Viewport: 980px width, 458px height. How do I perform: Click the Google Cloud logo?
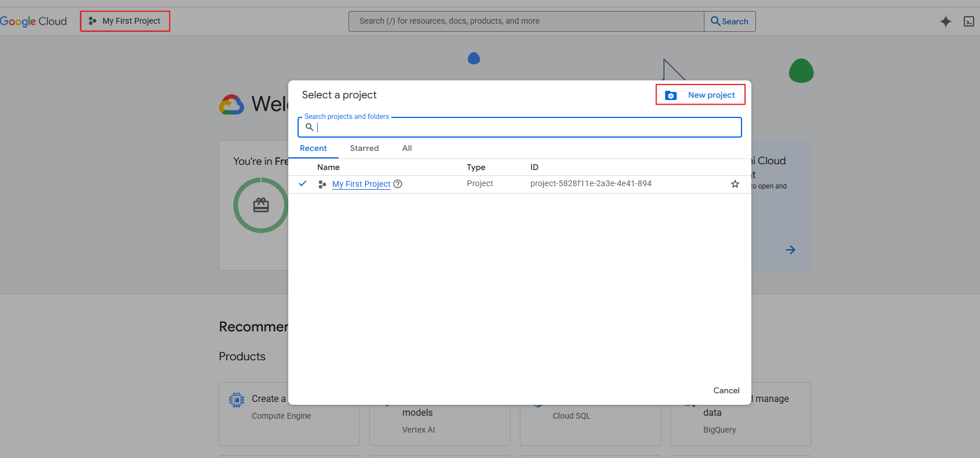(x=34, y=21)
